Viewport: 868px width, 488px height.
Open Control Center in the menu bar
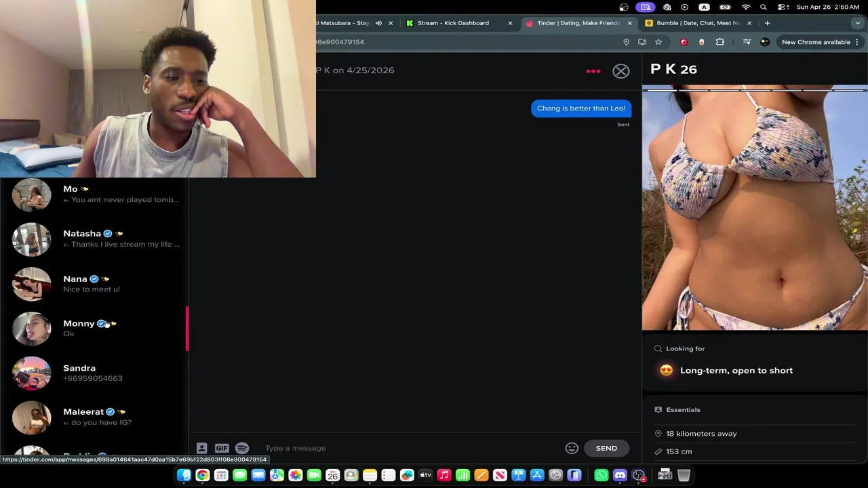point(783,7)
